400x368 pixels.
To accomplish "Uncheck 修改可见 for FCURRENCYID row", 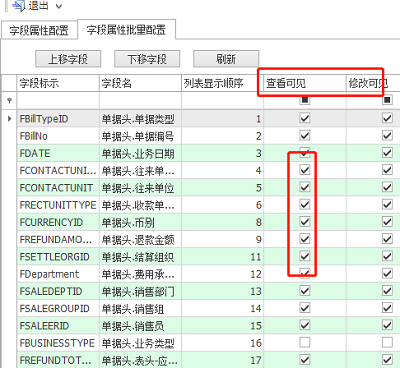I will pyautogui.click(x=387, y=221).
